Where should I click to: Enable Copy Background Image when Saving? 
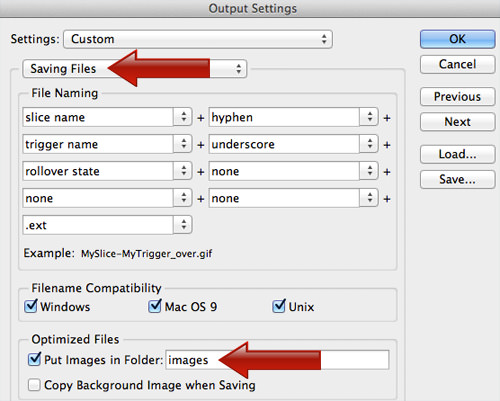(x=34, y=385)
